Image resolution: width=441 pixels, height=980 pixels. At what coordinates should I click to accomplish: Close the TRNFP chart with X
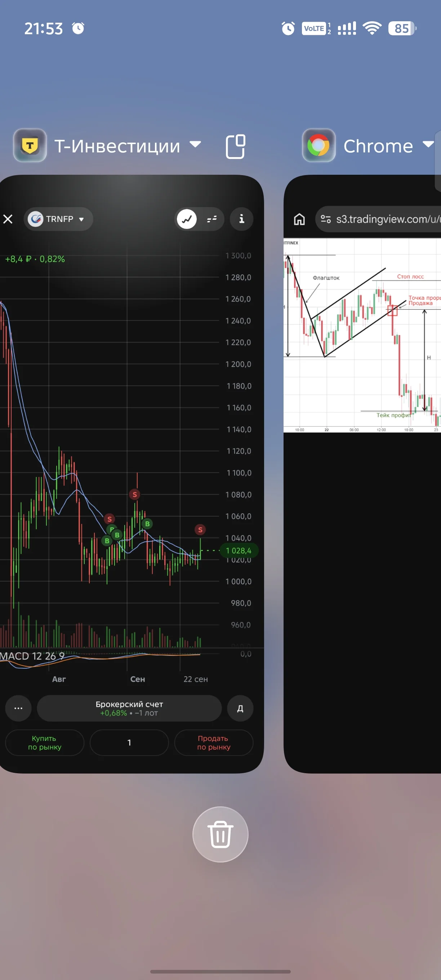point(8,219)
